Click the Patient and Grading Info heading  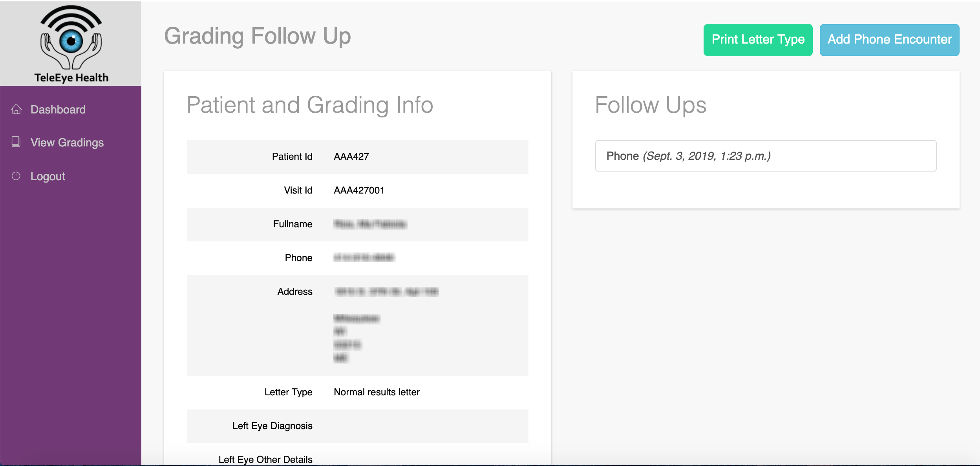309,105
